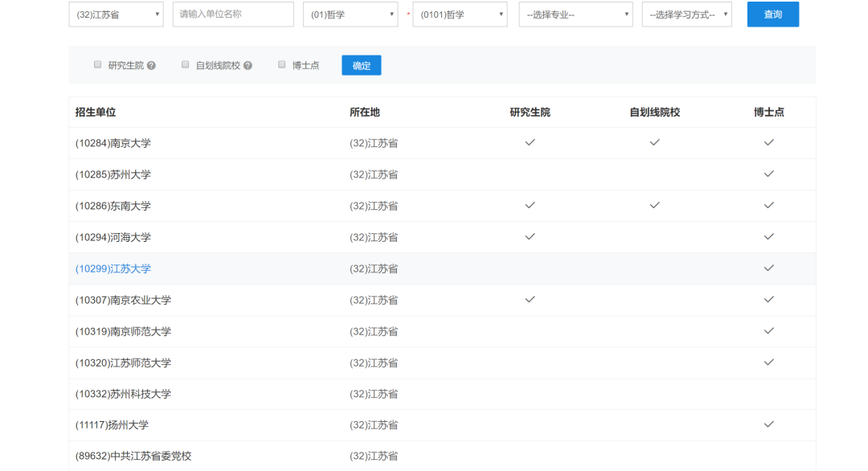Open the help icon next to 自划线院校
This screenshot has height=471, width=868.
[248, 65]
